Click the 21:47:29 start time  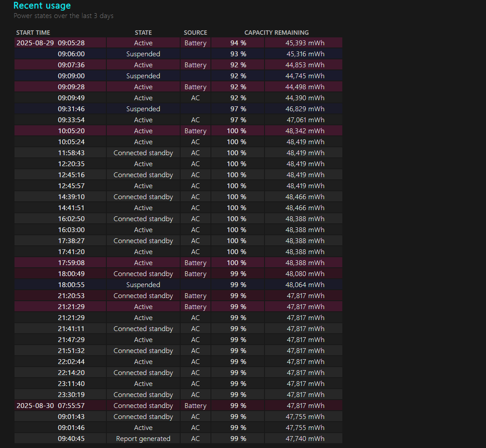71,340
